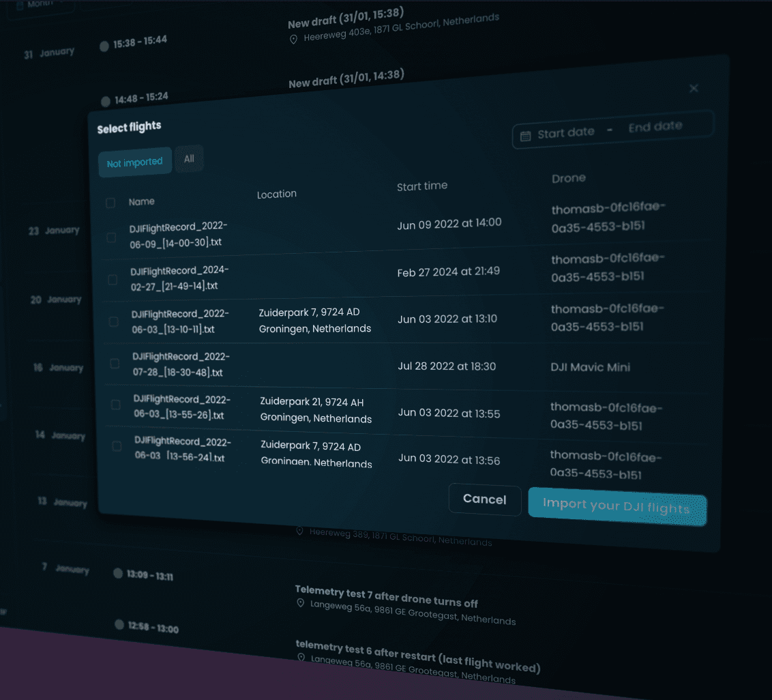This screenshot has width=772, height=700.
Task: Click the Start time column header
Action: (422, 186)
